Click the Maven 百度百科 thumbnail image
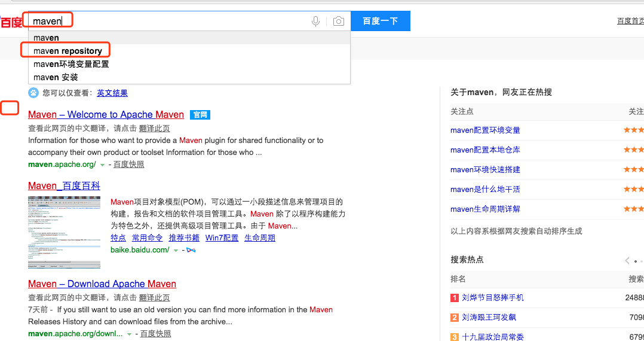Viewport: 644px width, 341px height. point(64,233)
